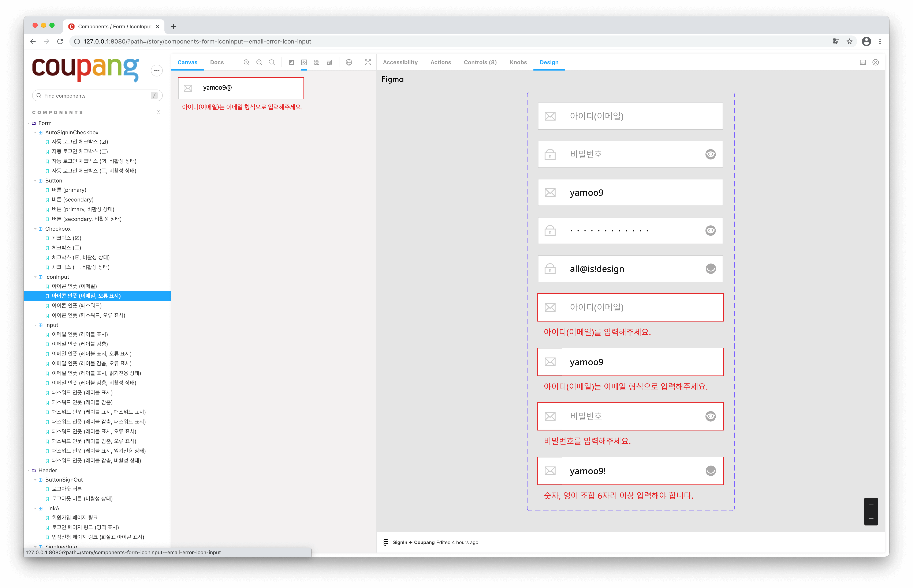913x588 pixels.
Task: Click the yamoo9@ email input in the canvas
Action: (241, 88)
